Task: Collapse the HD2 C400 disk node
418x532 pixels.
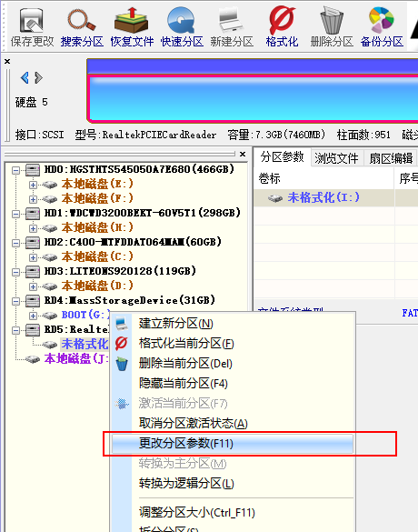Action: point(15,243)
